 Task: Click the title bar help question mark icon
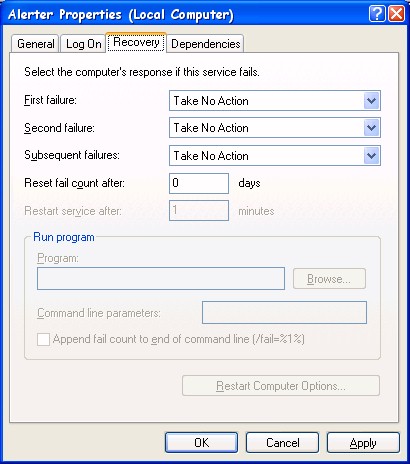(377, 14)
